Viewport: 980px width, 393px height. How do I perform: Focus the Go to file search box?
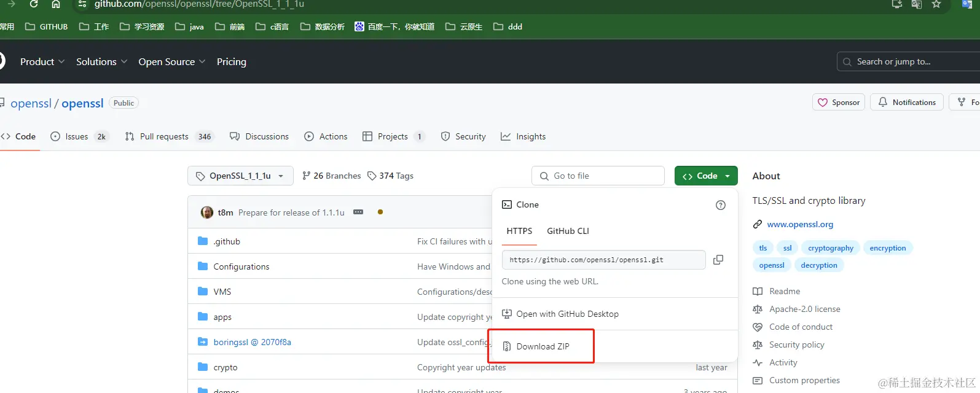pyautogui.click(x=598, y=176)
